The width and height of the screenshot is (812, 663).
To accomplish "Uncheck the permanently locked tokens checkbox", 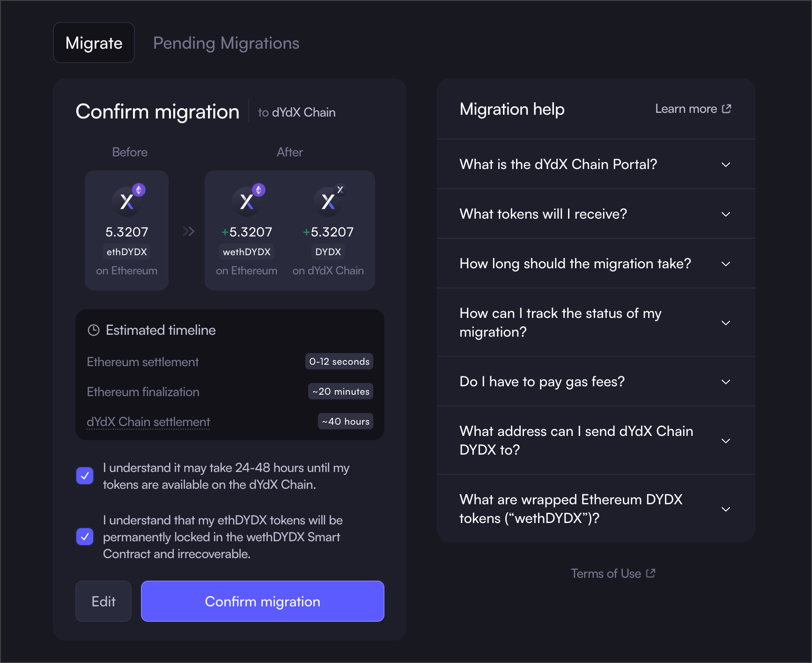I will 85,537.
